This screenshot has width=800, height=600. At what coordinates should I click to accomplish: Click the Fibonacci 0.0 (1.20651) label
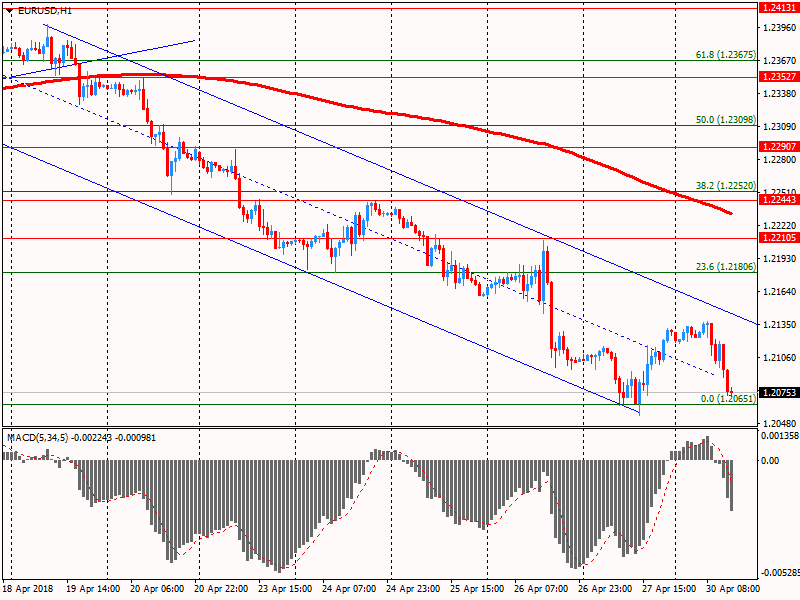pyautogui.click(x=728, y=398)
